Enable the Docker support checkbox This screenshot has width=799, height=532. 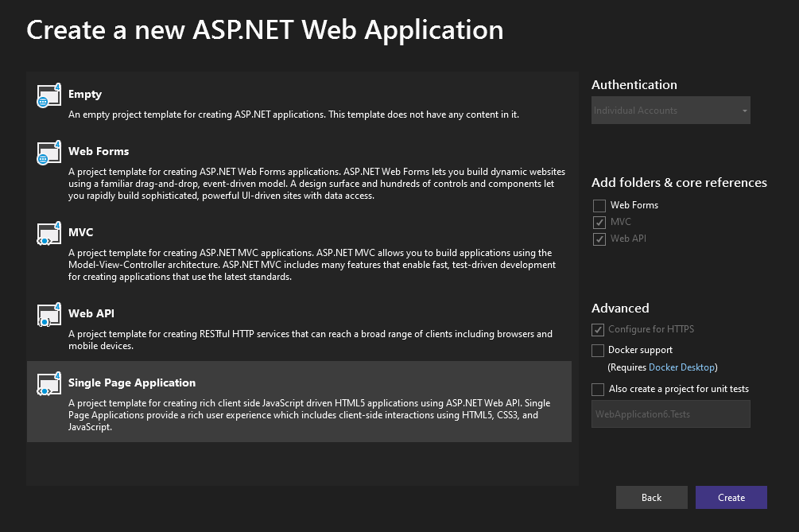click(x=598, y=351)
